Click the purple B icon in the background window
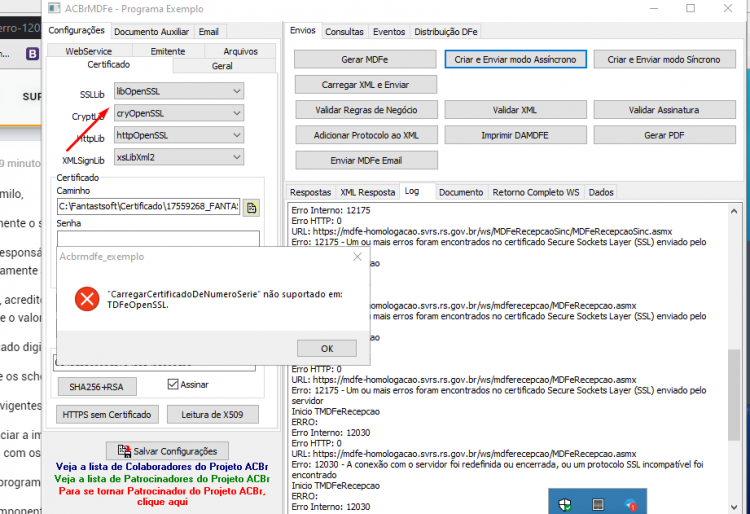Viewport: 750px width, 514px height. click(32, 54)
